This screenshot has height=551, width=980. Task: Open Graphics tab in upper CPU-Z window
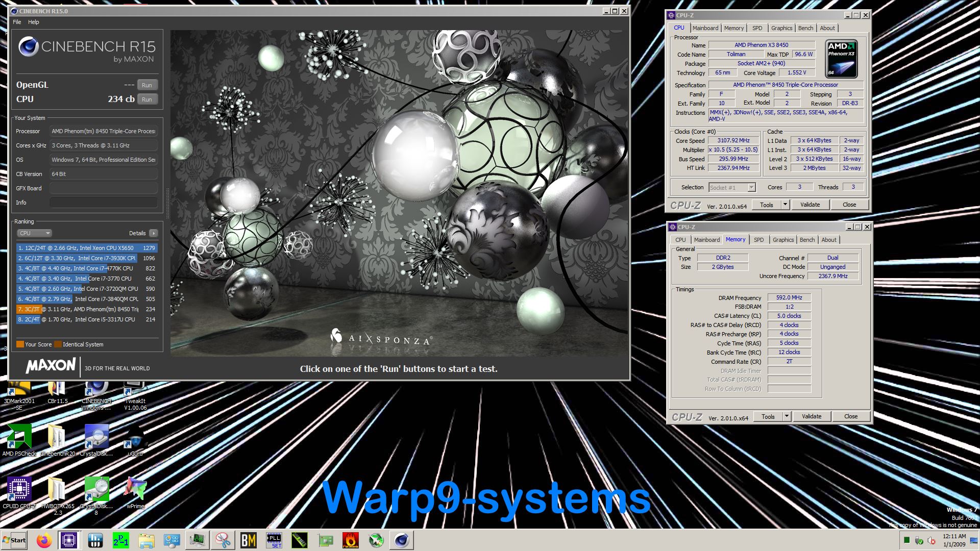click(x=781, y=28)
